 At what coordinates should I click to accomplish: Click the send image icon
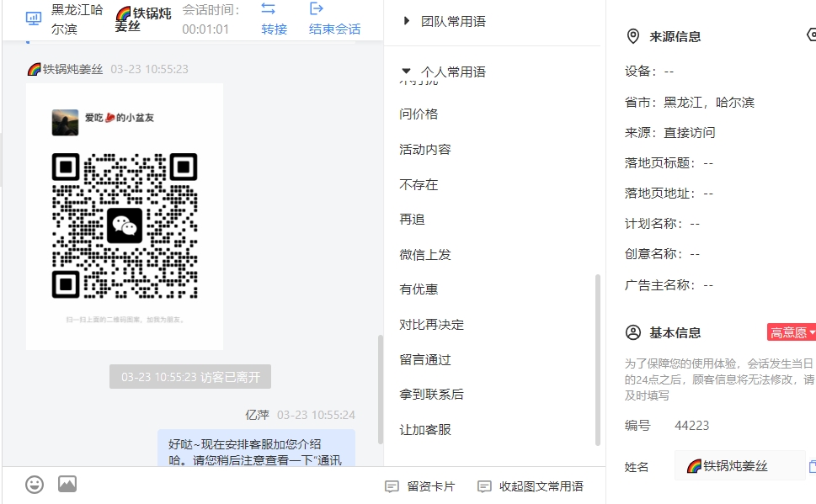point(67,485)
